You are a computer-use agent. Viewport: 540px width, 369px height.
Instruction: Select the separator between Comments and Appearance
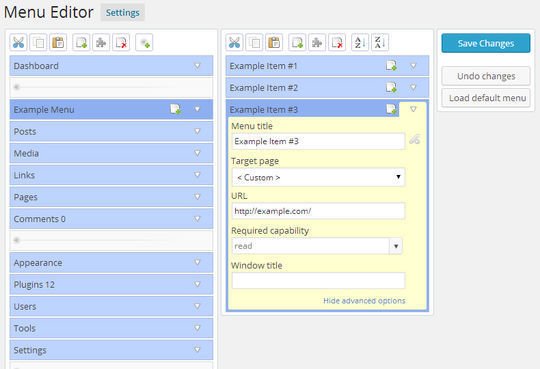point(111,240)
